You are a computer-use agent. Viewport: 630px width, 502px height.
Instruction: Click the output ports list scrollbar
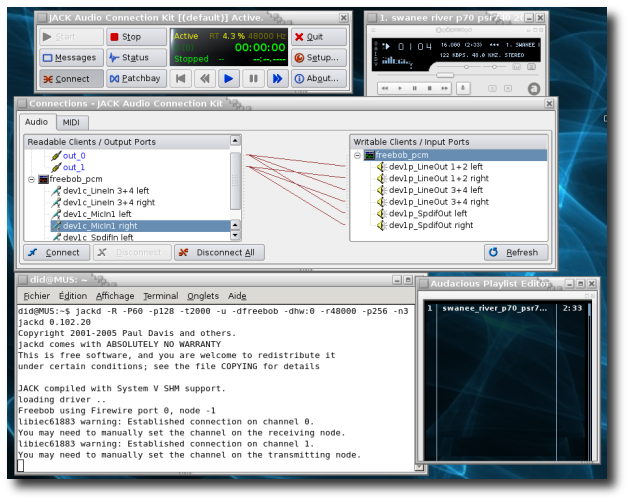[x=236, y=180]
